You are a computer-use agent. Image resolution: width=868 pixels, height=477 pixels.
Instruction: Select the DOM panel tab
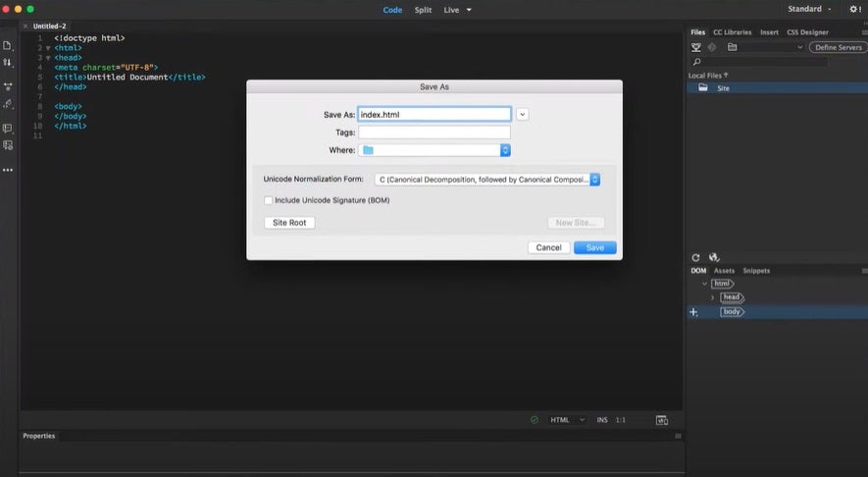[x=698, y=271]
